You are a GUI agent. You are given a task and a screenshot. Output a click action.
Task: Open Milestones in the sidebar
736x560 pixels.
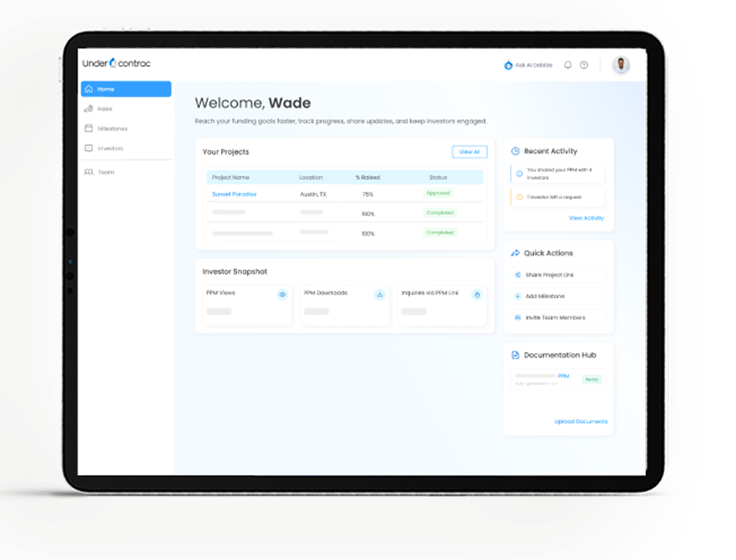click(112, 129)
